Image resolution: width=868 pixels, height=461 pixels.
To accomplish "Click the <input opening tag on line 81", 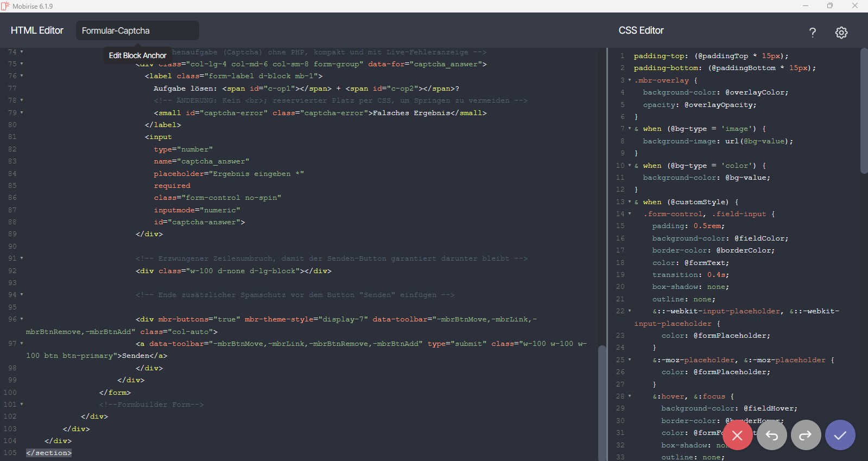I will (158, 137).
